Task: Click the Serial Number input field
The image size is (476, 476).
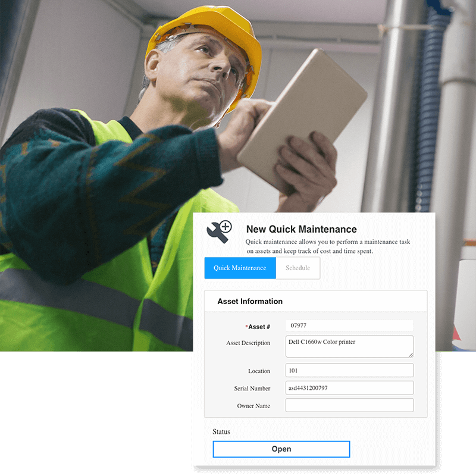Action: tap(349, 388)
